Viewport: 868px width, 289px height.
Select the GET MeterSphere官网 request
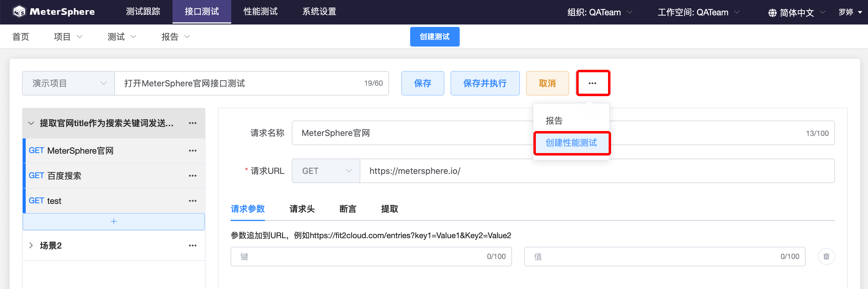tap(114, 151)
